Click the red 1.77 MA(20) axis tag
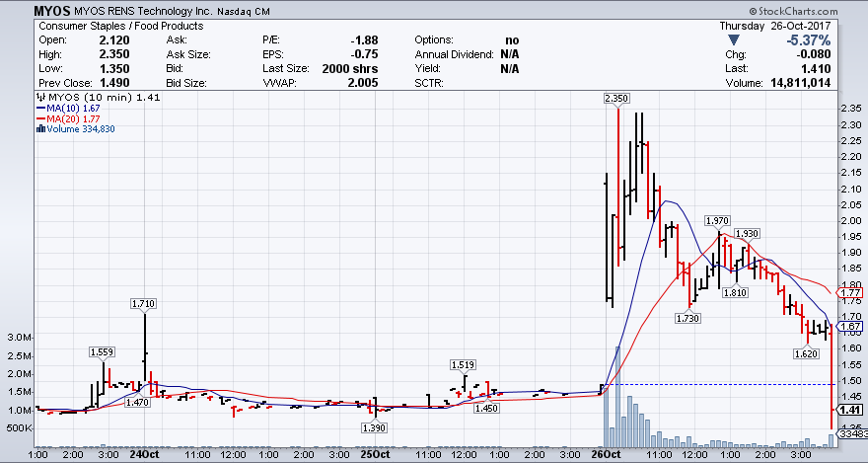 [849, 293]
